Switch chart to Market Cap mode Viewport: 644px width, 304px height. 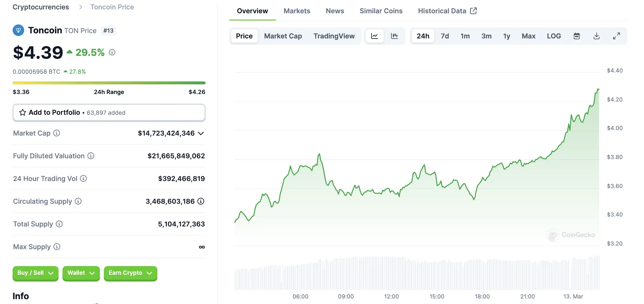[283, 36]
